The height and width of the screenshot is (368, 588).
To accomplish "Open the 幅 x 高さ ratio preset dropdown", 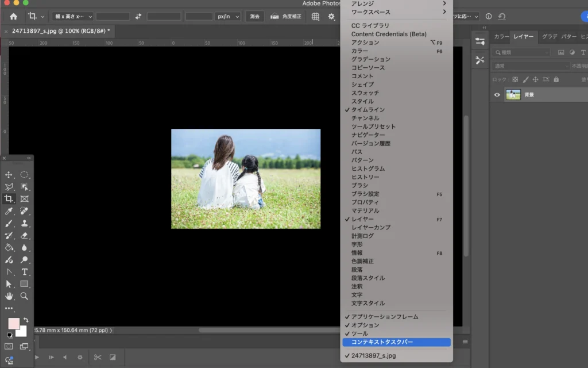I will pyautogui.click(x=72, y=17).
